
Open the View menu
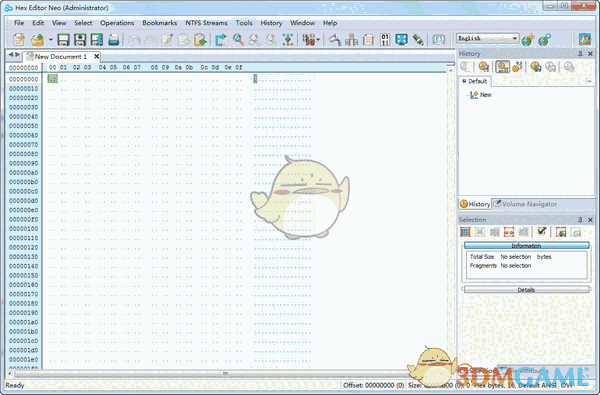click(x=59, y=23)
